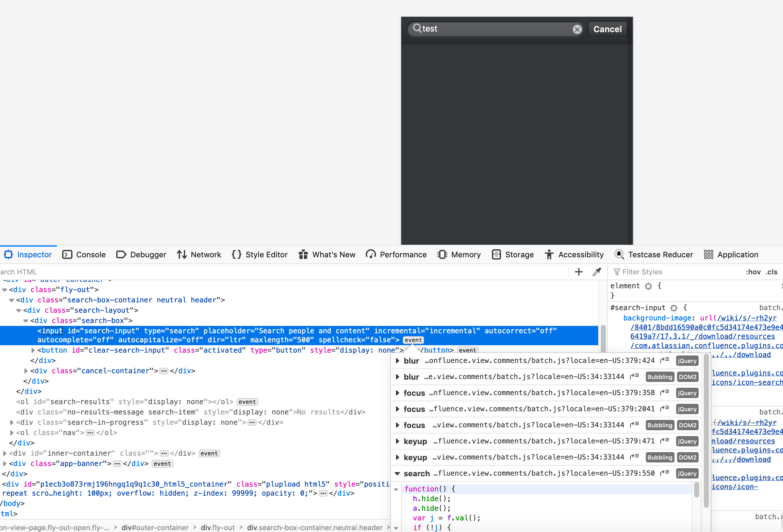783x532 pixels.
Task: Expand the first blur event listener
Action: tap(398, 360)
